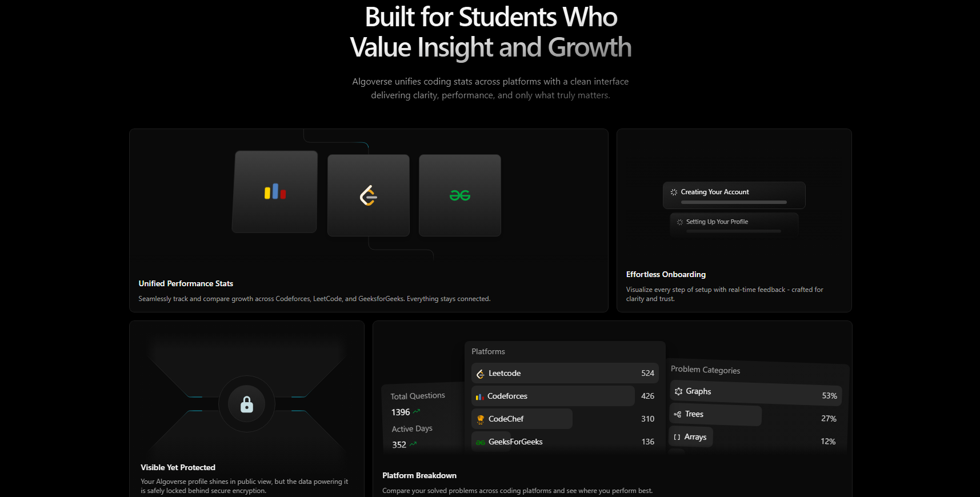The image size is (980, 497).
Task: Click the Seamlessly track and compare description
Action: [314, 299]
